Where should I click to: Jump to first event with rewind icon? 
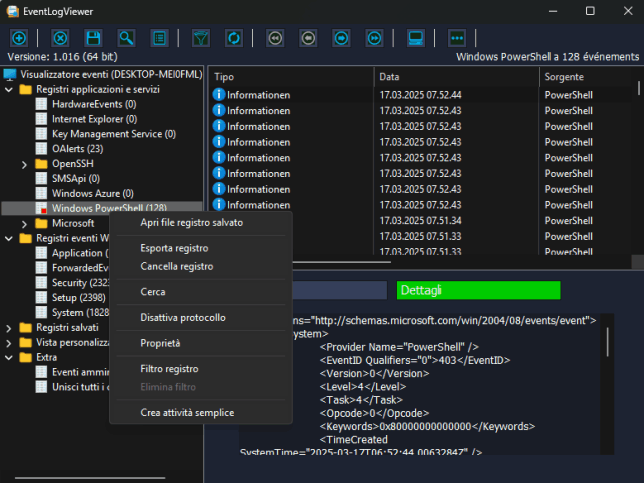(x=275, y=38)
